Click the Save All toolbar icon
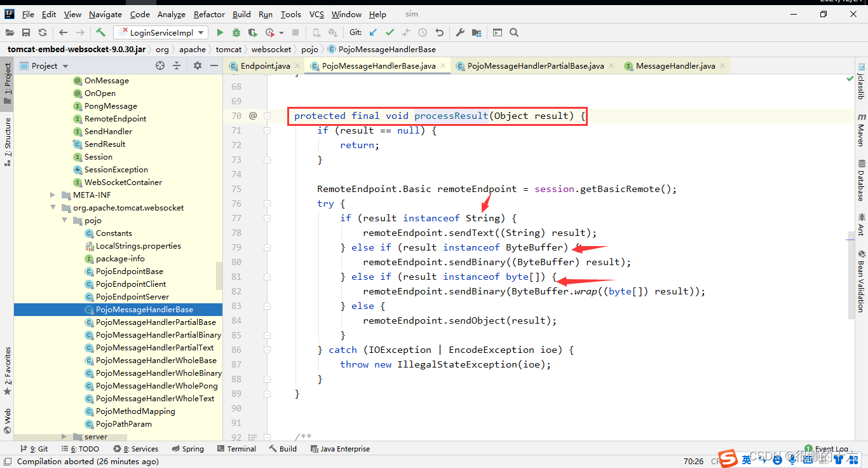The image size is (868, 468). tap(26, 32)
